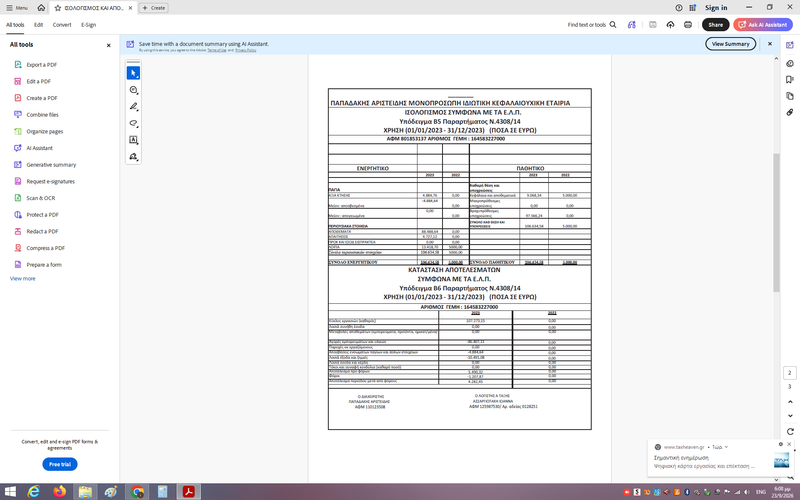Click the volume icon in system tray

745,492
